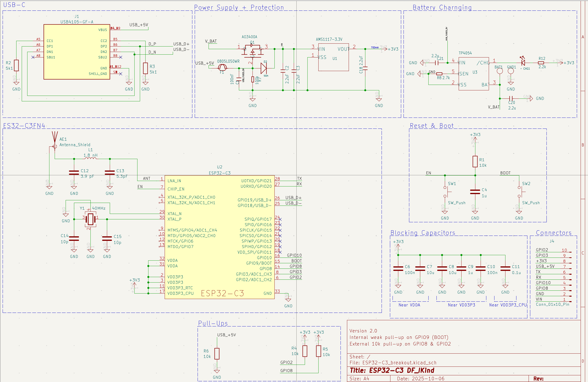Select the Y1 40MHz crystal symbol
588x382 pixels.
(90, 219)
